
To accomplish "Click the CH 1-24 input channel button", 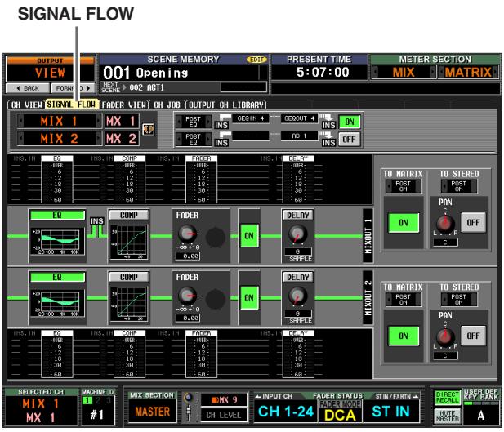I will (x=286, y=412).
